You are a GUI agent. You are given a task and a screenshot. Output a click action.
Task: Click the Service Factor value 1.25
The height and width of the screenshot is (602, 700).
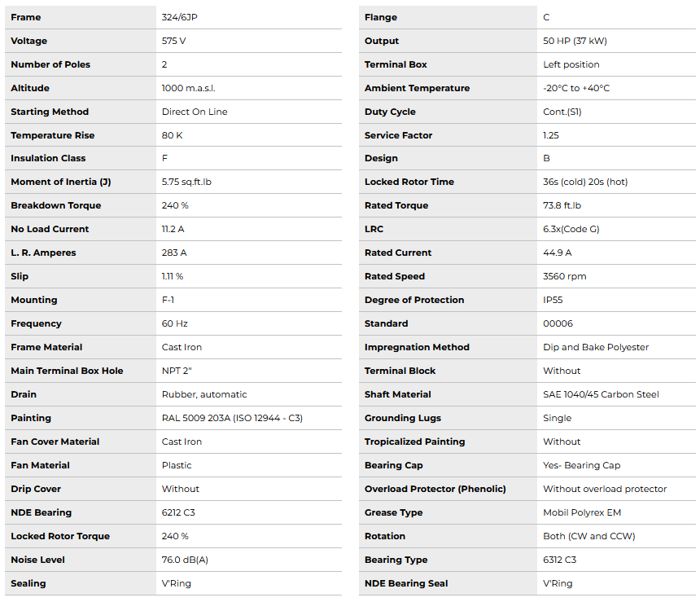[x=551, y=135]
